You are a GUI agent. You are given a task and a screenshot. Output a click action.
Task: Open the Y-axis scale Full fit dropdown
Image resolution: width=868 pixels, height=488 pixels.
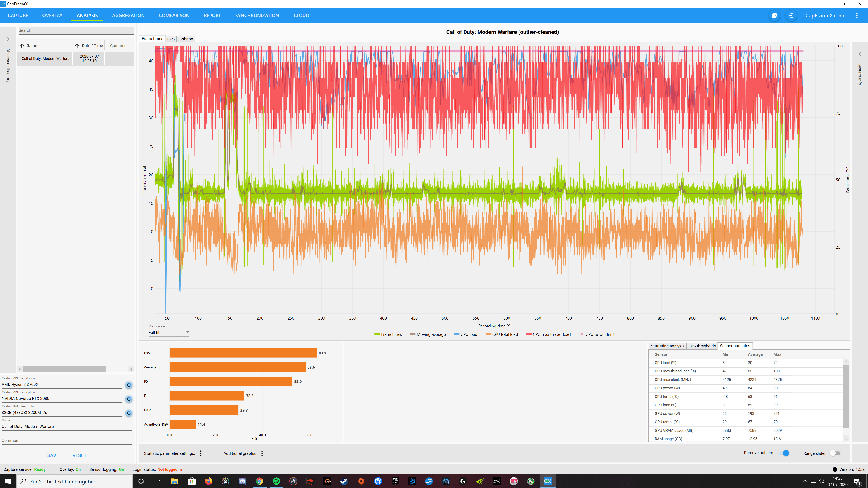pos(168,332)
